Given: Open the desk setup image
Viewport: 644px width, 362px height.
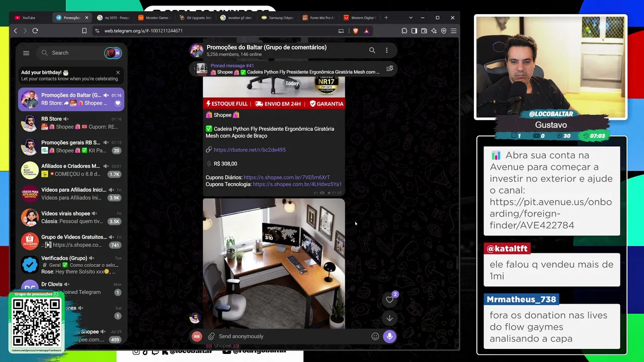Looking at the screenshot, I should [x=274, y=263].
